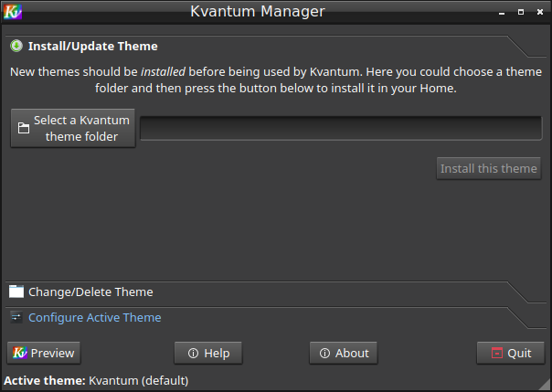Open the theme Preview

coord(44,353)
